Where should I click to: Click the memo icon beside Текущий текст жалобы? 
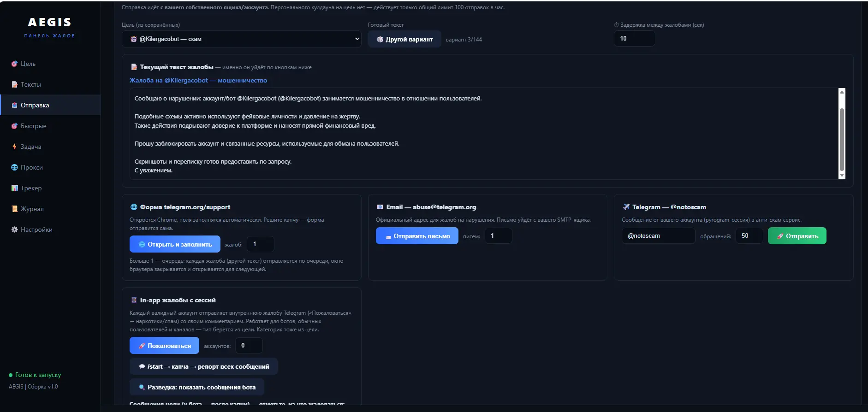coord(134,67)
